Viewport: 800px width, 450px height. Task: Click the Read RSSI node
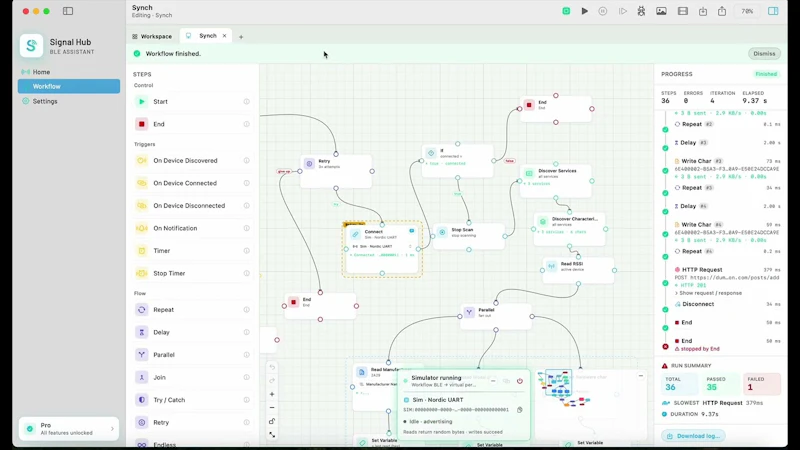click(578, 270)
